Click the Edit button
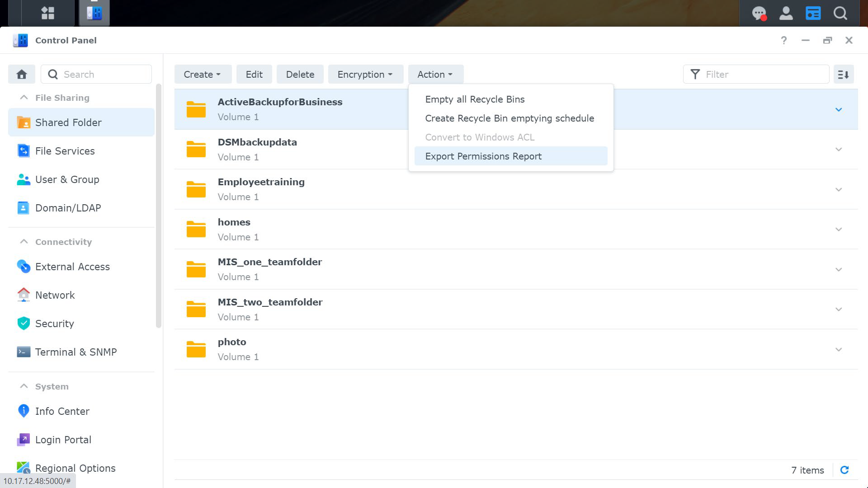The image size is (868, 488). pos(254,74)
